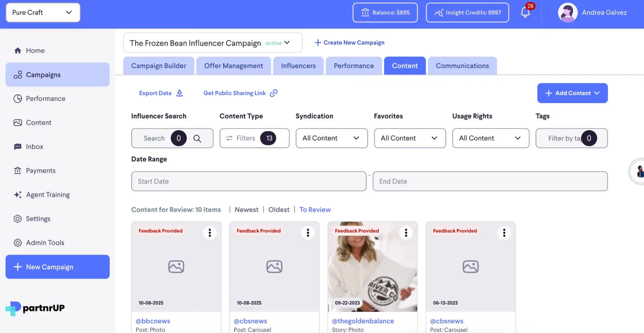Click the Filter by tag input
This screenshot has width=644, height=333.
(572, 138)
